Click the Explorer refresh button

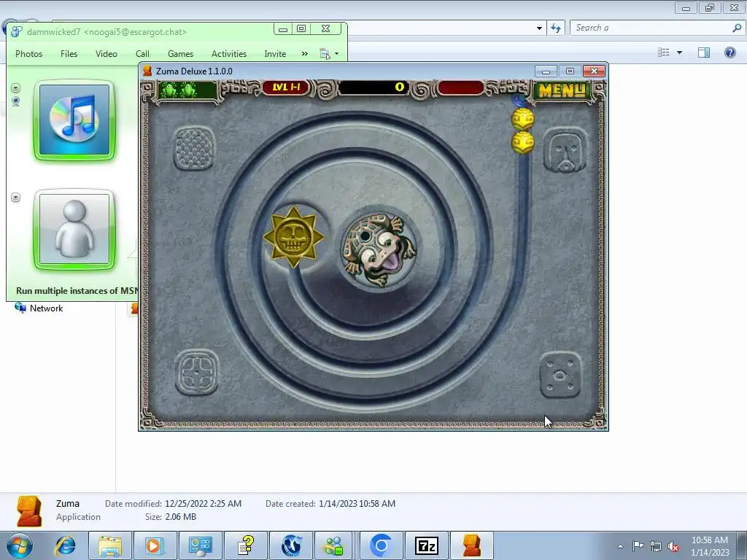click(555, 28)
